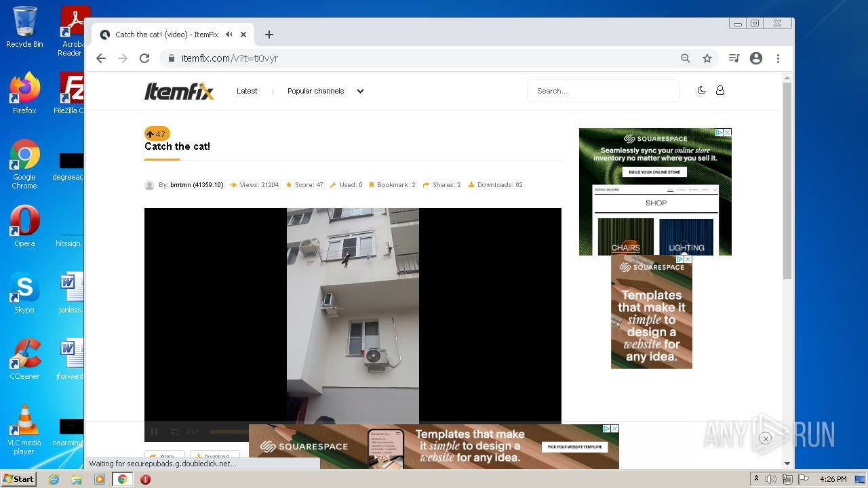Click the page vertical scrollbar thumb

tap(787, 180)
